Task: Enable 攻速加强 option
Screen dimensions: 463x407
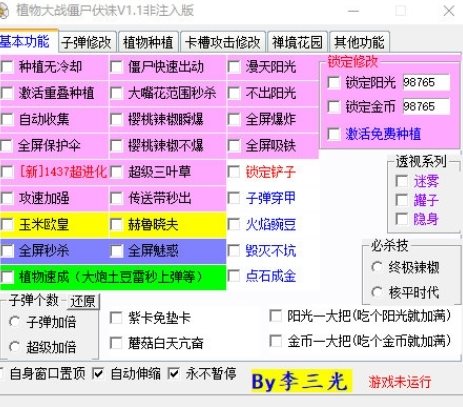Action: [7, 198]
